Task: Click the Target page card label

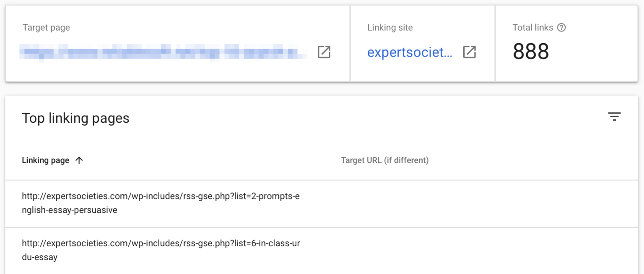Action: (x=46, y=27)
